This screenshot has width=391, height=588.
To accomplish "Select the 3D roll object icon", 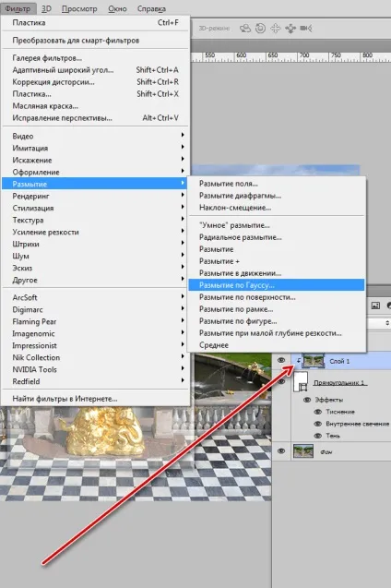I will pyautogui.click(x=260, y=28).
